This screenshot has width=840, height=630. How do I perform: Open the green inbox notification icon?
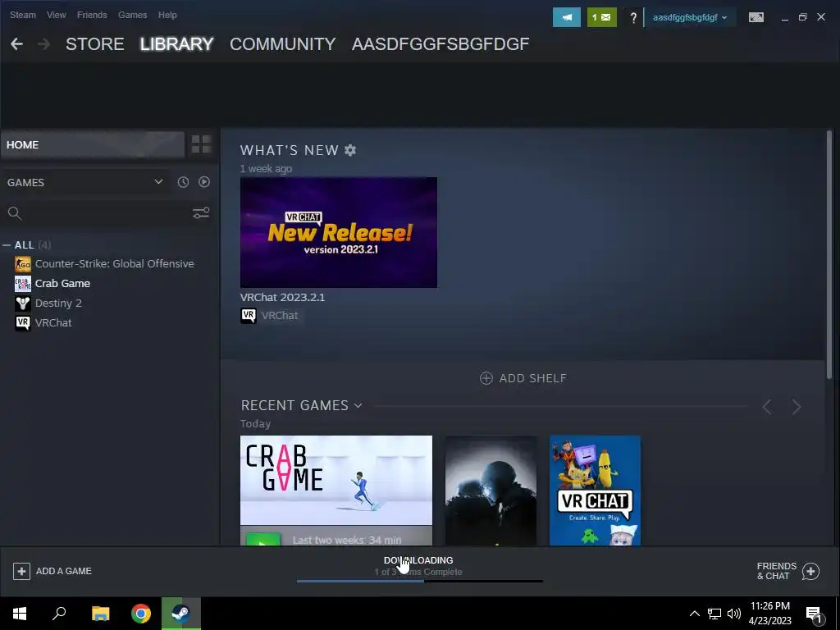point(601,17)
